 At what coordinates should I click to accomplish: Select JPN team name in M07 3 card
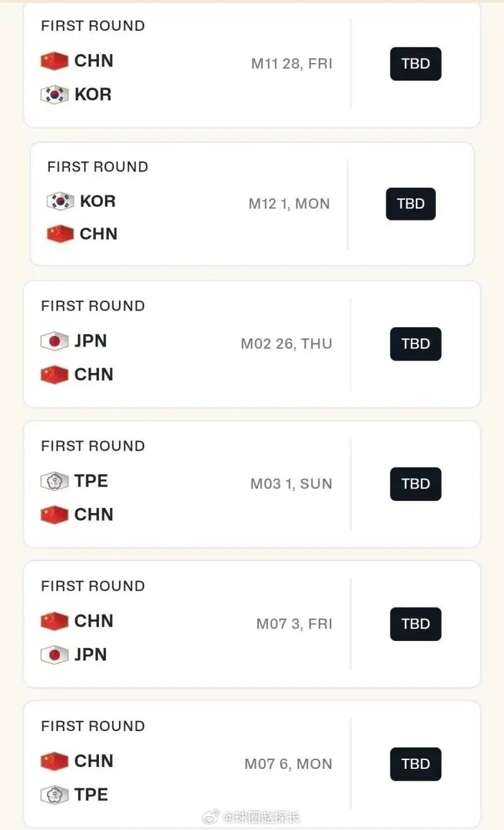[91, 654]
